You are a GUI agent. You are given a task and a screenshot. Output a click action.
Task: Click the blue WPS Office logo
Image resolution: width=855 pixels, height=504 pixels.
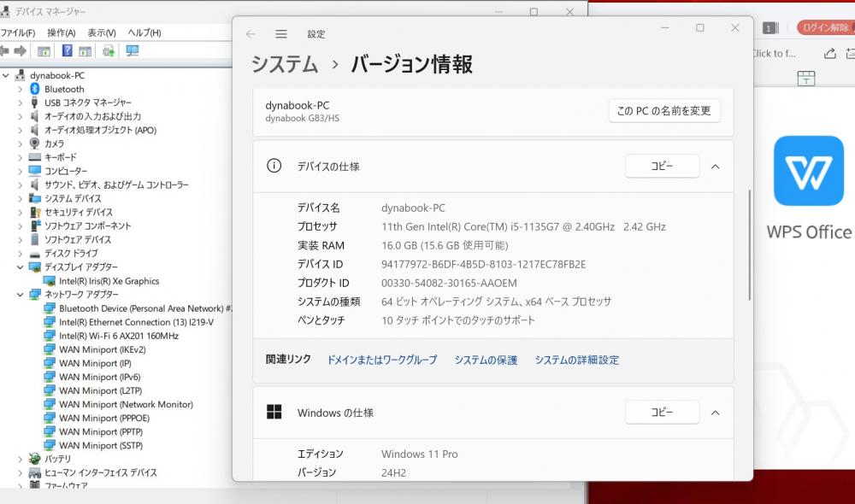coord(809,171)
